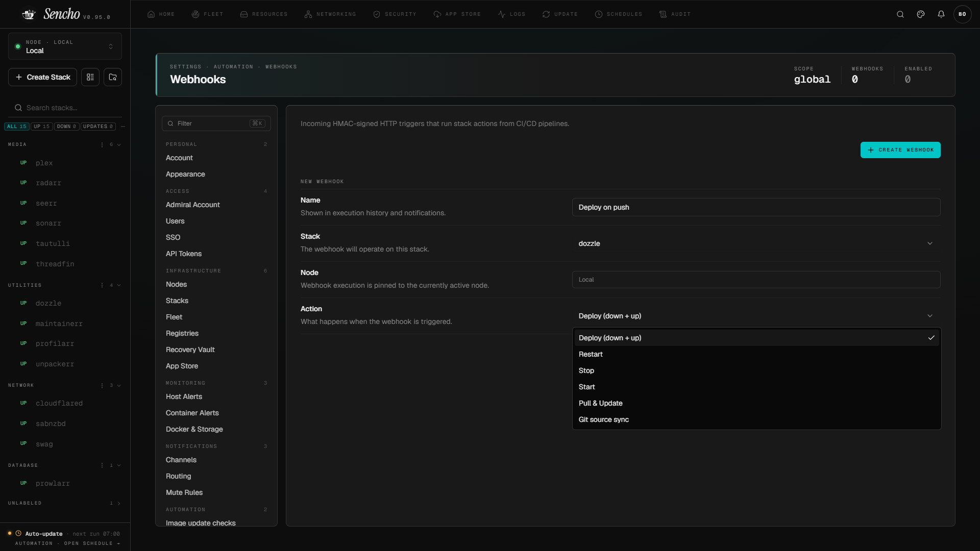Image resolution: width=980 pixels, height=551 pixels.
Task: Choose Restart action option
Action: pyautogui.click(x=756, y=354)
